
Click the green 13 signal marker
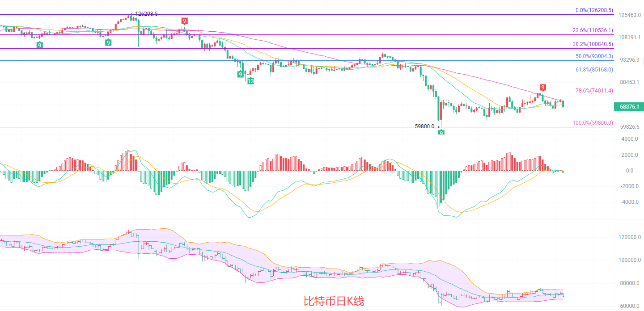click(250, 81)
